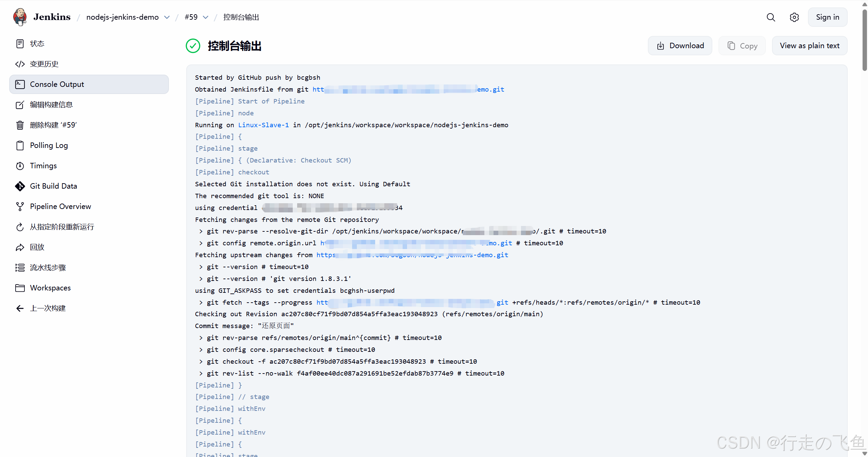
Task: Click the 'git version 1.8.3.1' log line
Action: 275,279
